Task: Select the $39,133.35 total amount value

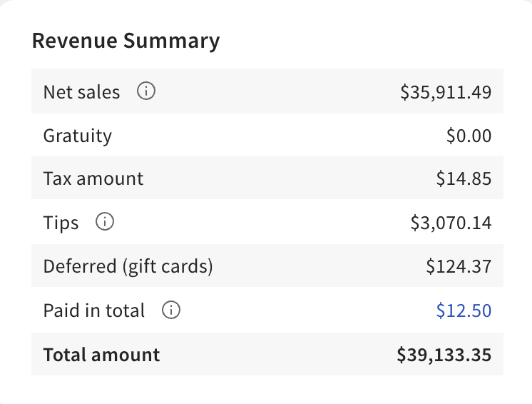Action: tap(444, 355)
